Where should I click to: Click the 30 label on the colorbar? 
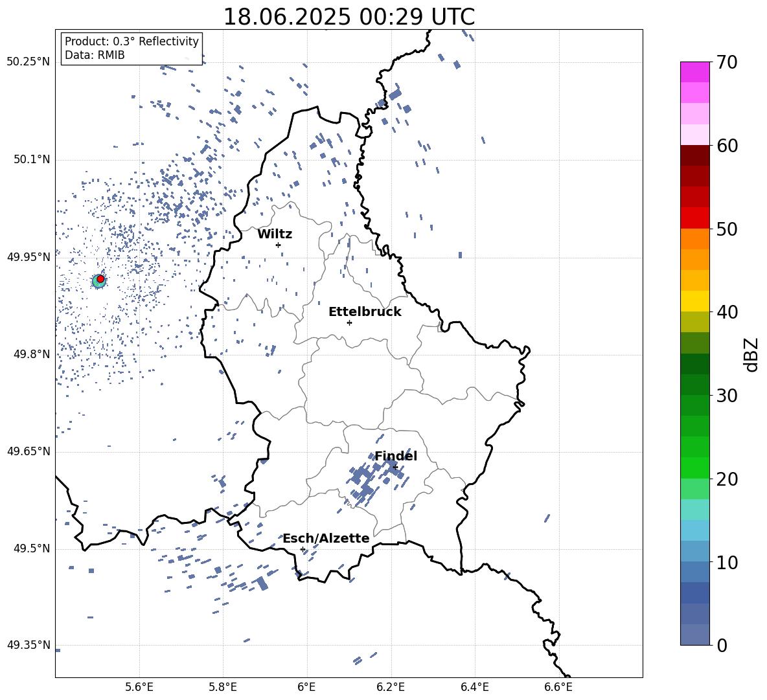727,395
